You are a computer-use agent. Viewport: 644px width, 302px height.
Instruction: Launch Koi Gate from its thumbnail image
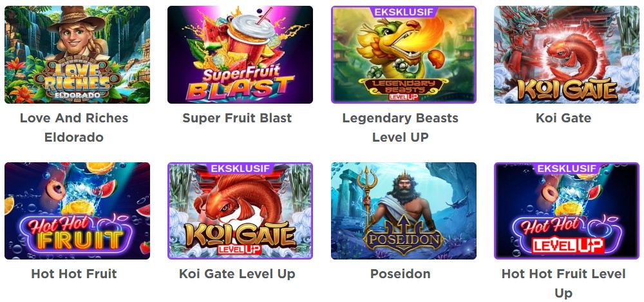[566, 55]
